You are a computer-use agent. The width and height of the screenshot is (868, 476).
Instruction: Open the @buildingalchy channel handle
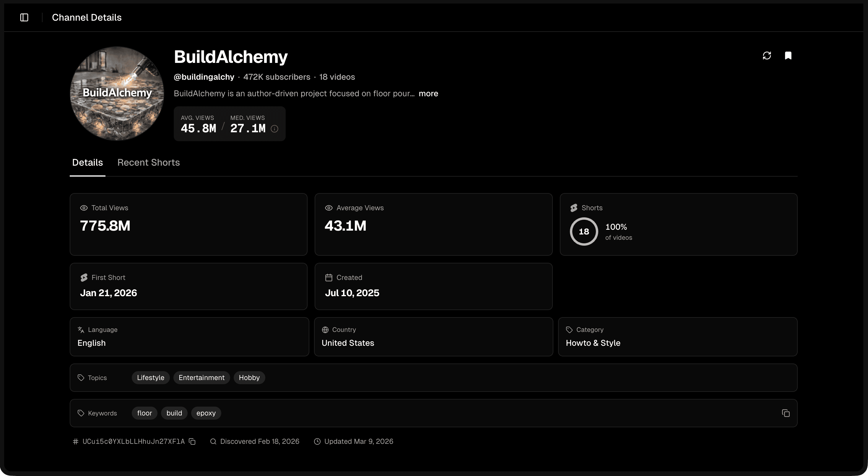coord(204,77)
